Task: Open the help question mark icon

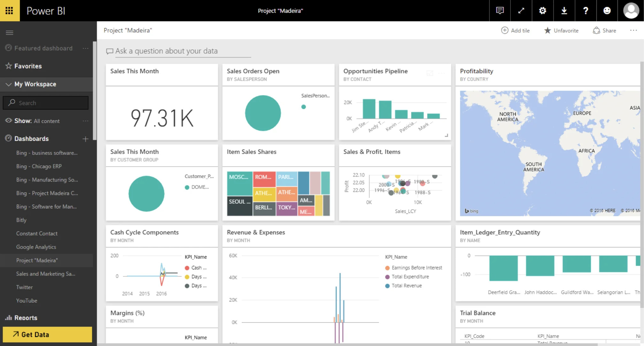Action: click(x=586, y=11)
